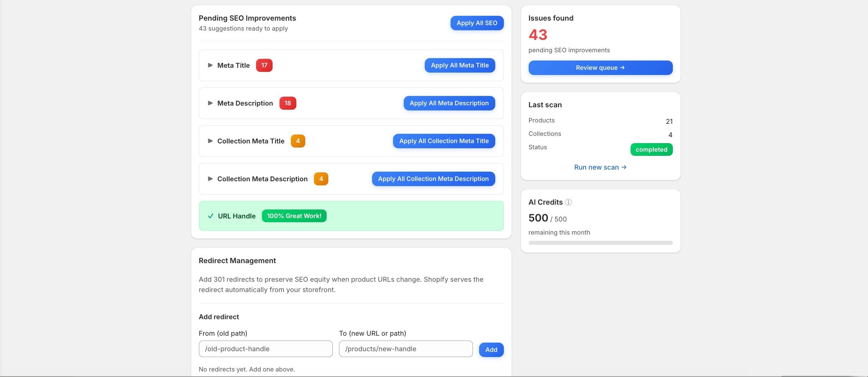The height and width of the screenshot is (377, 868).
Task: Expand the Meta Title section
Action: (x=211, y=65)
